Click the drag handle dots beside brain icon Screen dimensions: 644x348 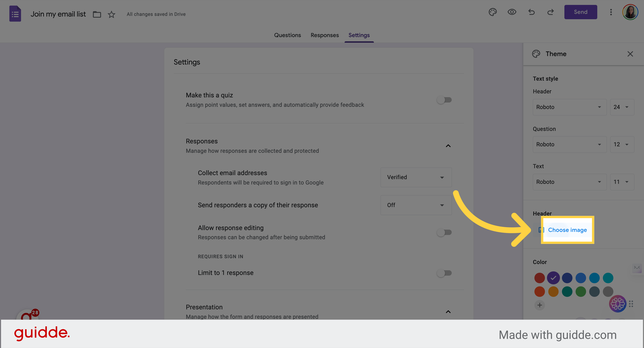(631, 304)
